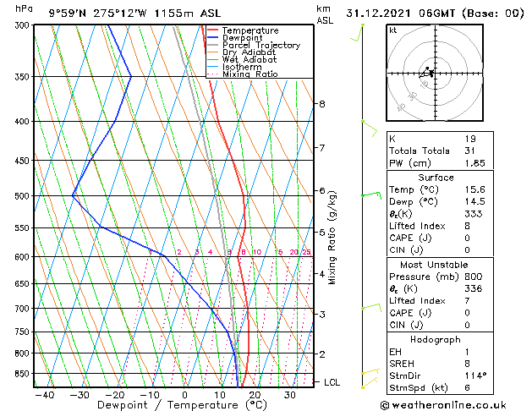Click the StmDir value 114°
Viewport: 532px width, 411px height.
click(x=475, y=375)
